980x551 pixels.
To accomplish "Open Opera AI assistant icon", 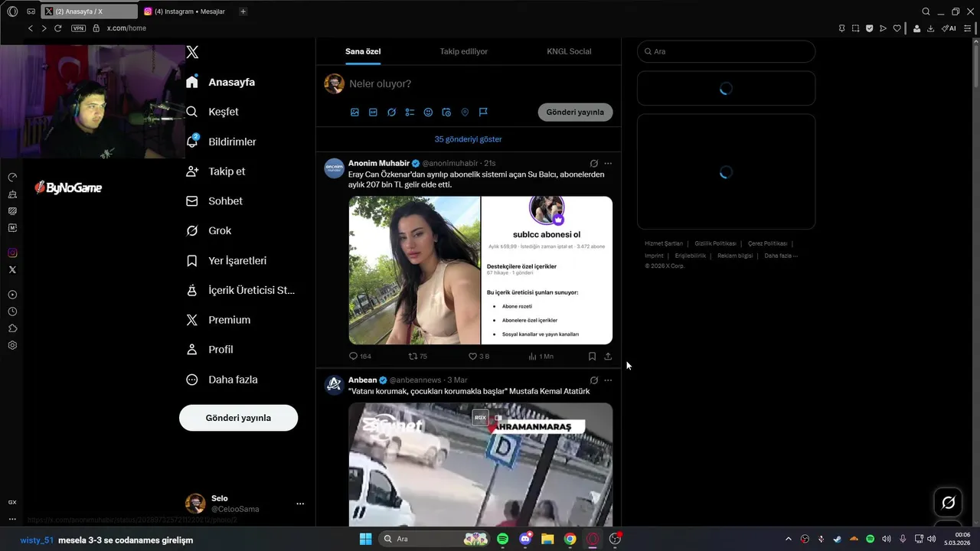I will pos(949,28).
